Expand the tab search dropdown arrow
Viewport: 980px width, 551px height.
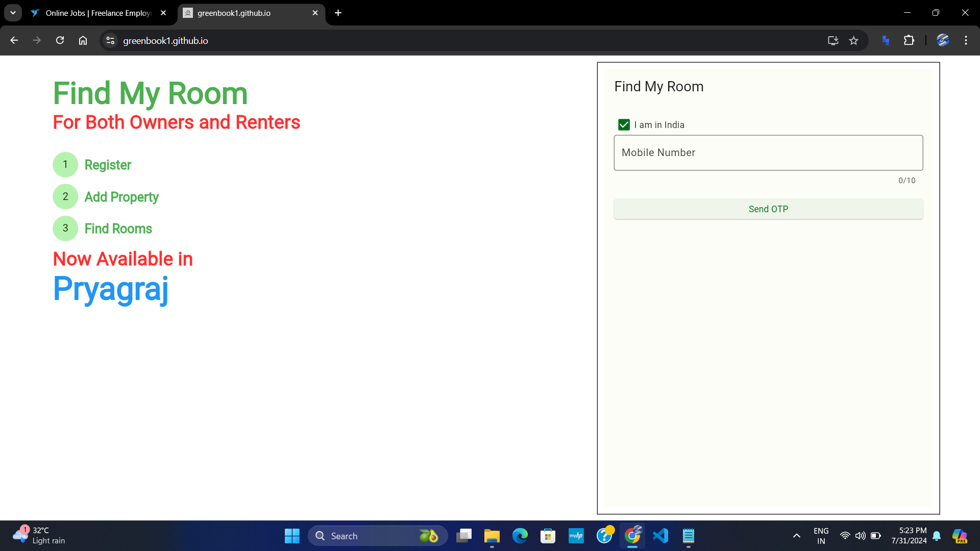[x=13, y=13]
